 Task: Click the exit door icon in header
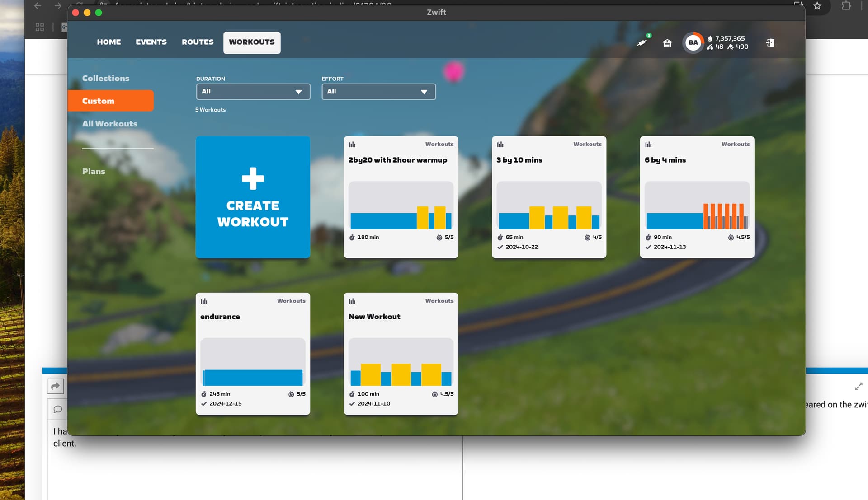(x=770, y=43)
